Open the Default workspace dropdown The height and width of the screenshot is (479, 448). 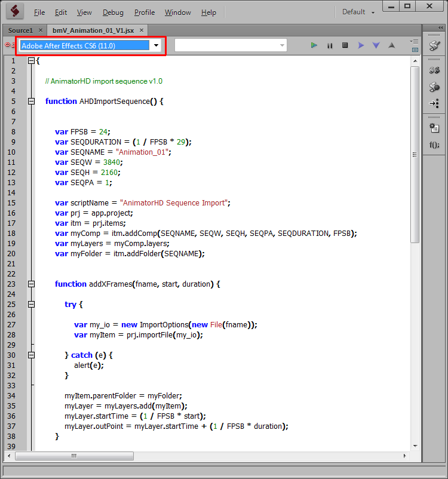point(358,12)
